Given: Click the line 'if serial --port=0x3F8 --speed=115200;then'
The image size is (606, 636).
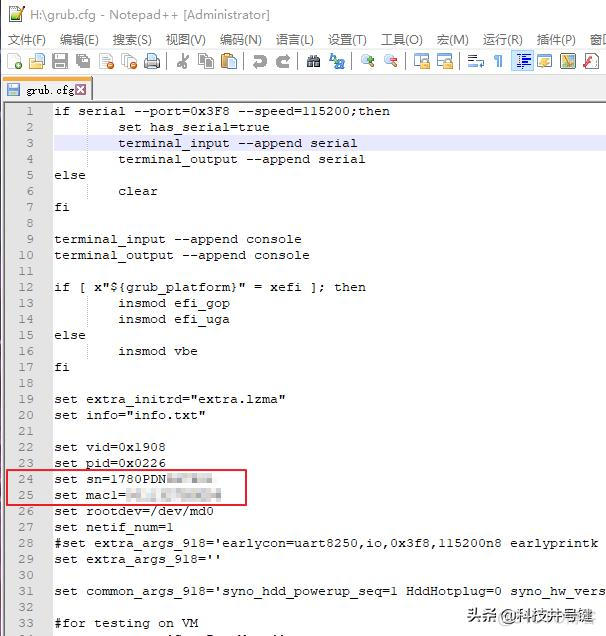Looking at the screenshot, I should pos(222,111).
